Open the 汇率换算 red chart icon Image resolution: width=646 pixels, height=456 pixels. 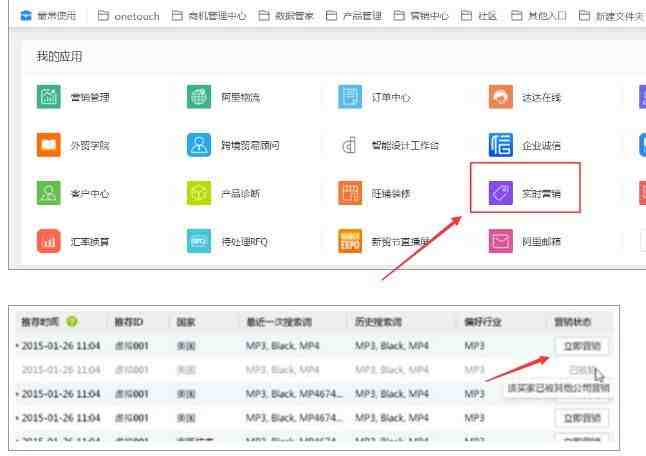pos(49,241)
